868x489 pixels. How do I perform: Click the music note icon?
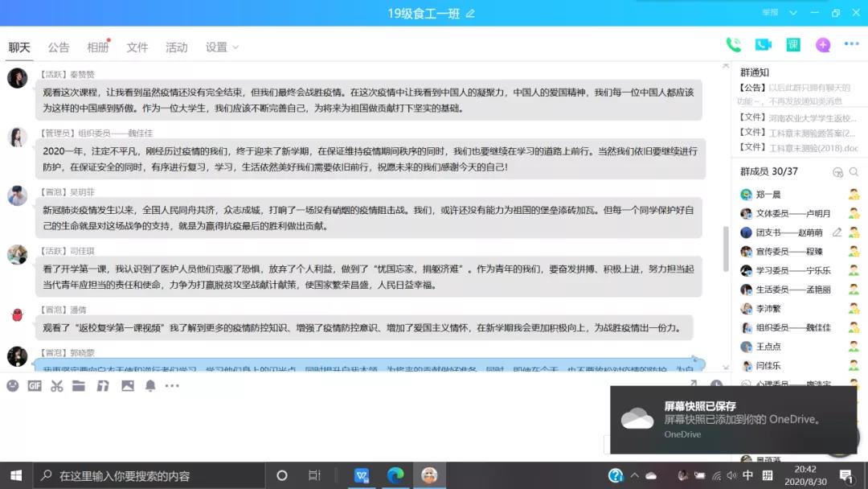click(x=103, y=386)
